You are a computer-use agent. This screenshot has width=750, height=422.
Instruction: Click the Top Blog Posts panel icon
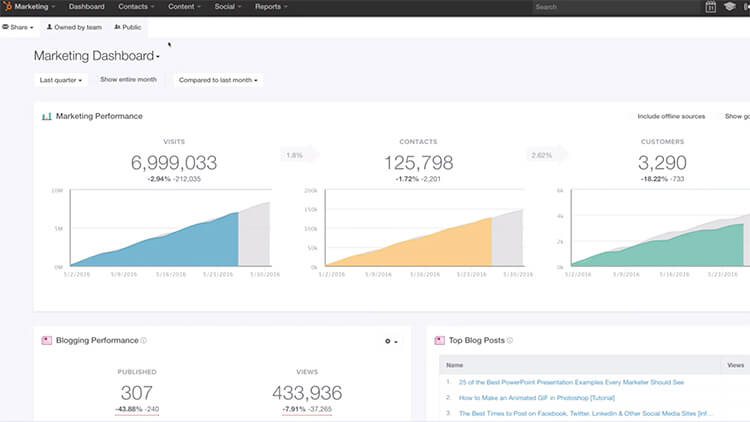(x=440, y=340)
